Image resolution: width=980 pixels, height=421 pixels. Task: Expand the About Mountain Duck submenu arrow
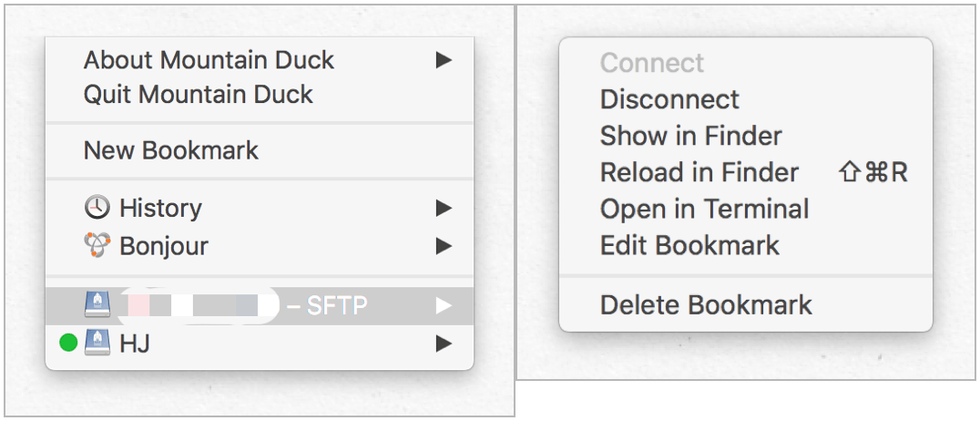click(444, 60)
